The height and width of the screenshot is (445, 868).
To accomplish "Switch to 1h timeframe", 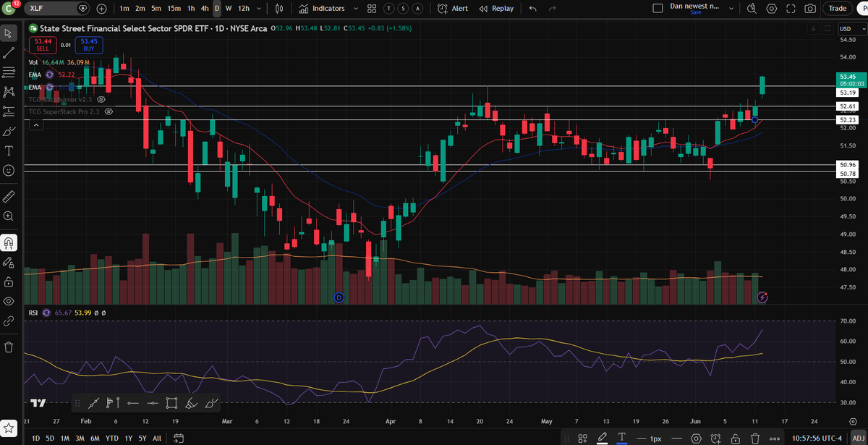I will click(x=191, y=9).
